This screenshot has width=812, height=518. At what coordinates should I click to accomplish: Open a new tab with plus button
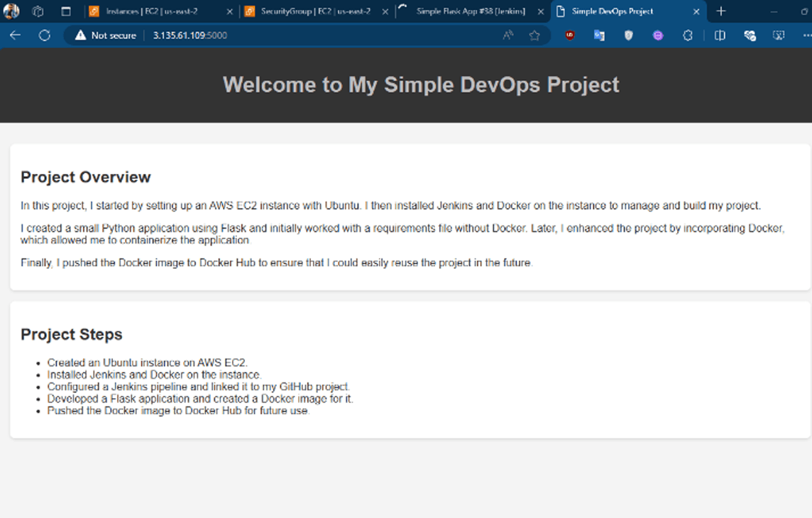721,11
